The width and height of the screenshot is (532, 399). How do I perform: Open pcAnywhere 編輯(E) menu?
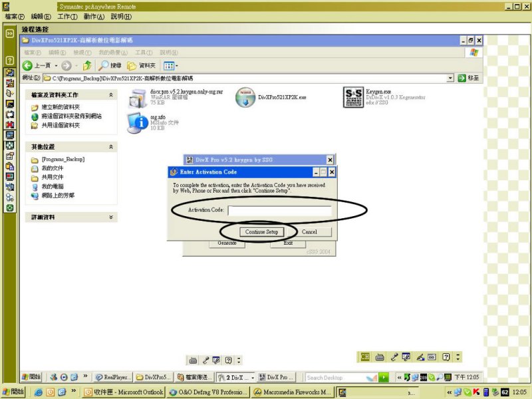pos(41,17)
